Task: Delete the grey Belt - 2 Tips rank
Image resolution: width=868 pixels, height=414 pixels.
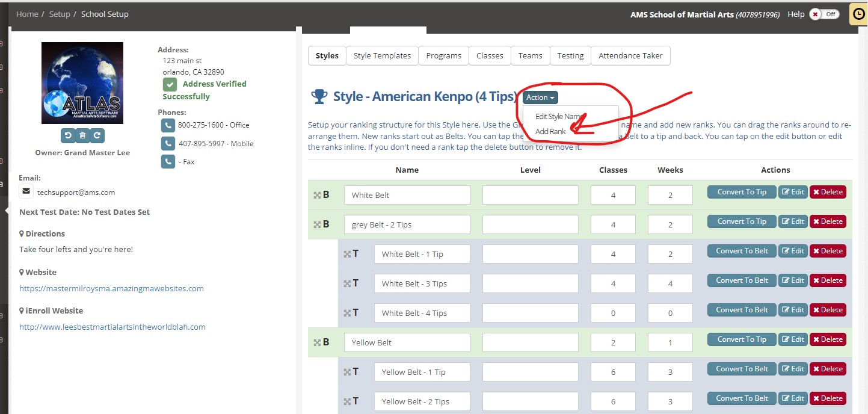Action: tap(828, 221)
